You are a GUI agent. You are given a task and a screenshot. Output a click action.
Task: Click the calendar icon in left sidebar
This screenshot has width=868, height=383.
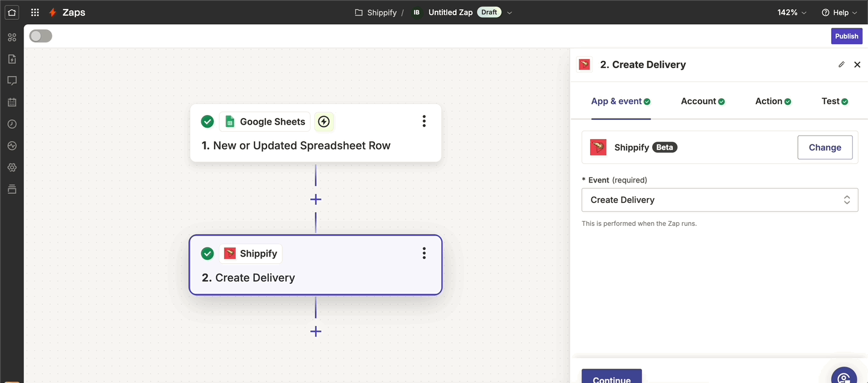click(x=12, y=102)
